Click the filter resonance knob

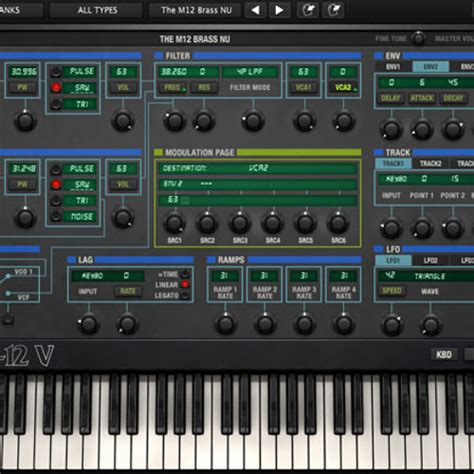point(204,121)
